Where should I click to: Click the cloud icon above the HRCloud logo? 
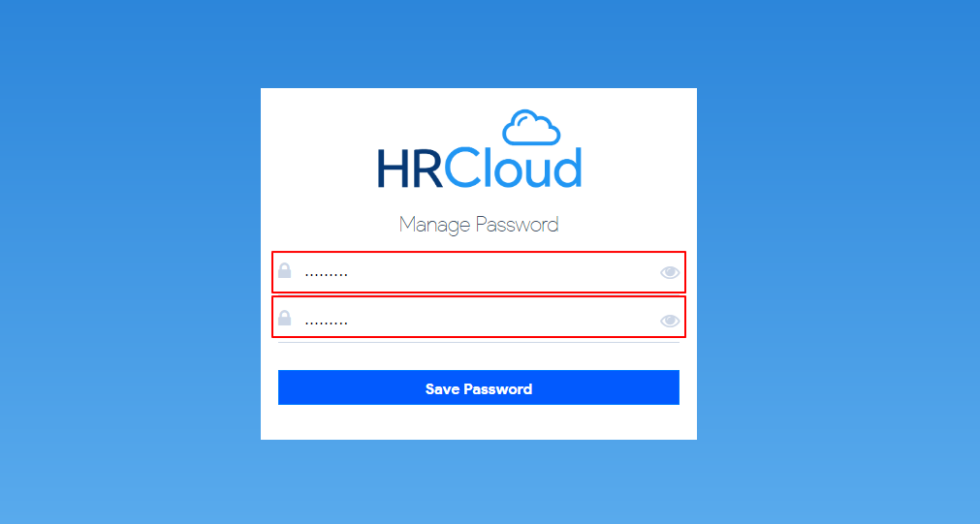(x=531, y=128)
